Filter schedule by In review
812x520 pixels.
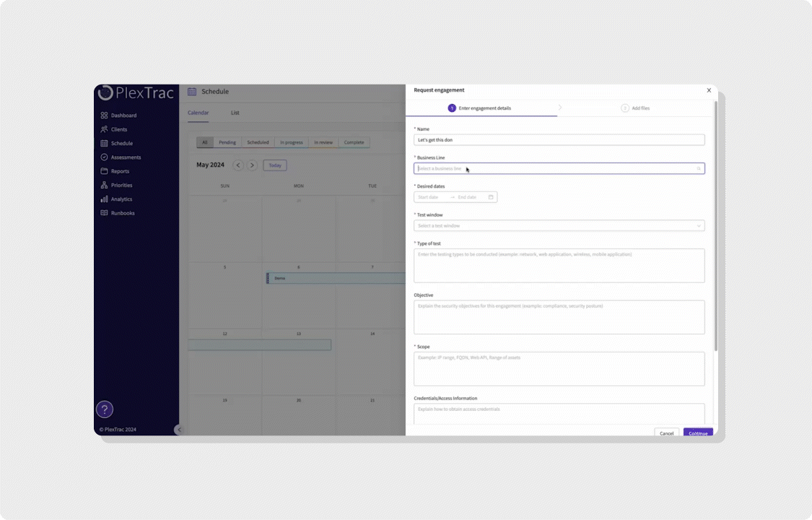323,142
